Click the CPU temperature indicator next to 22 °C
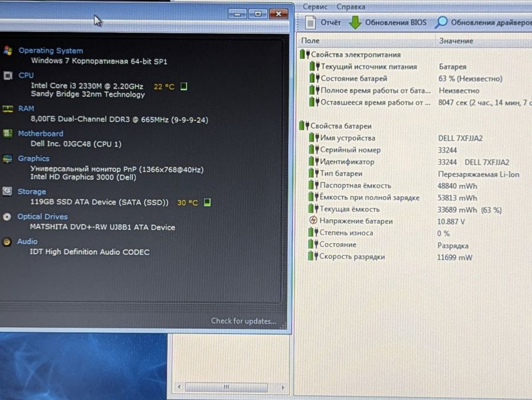The image size is (532, 400). (x=184, y=86)
